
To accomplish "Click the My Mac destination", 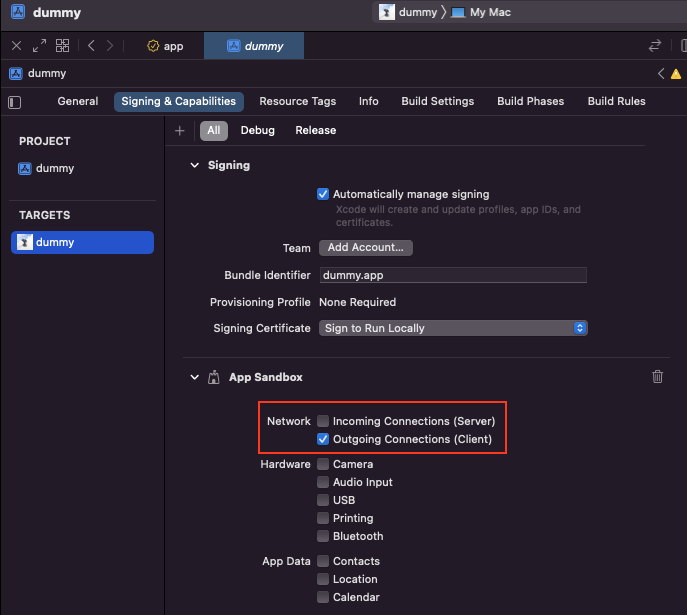I will pos(481,12).
